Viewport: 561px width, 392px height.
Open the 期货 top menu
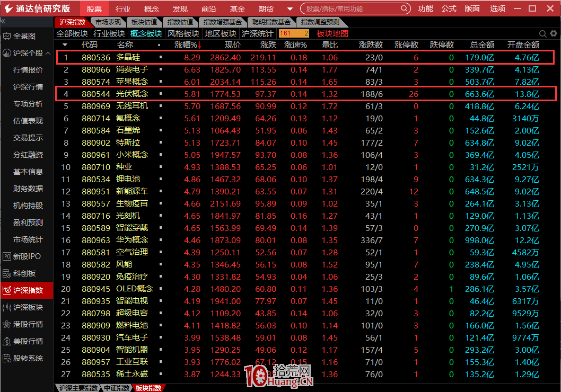pos(266,8)
